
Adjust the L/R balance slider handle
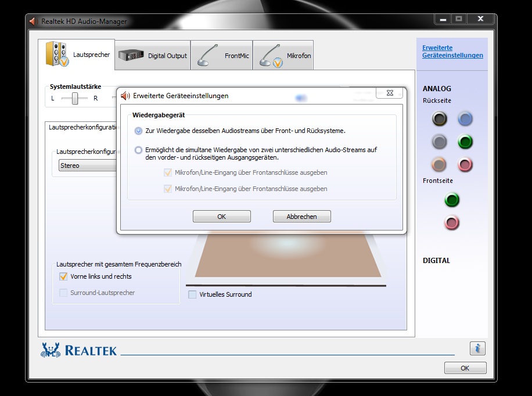(x=75, y=98)
